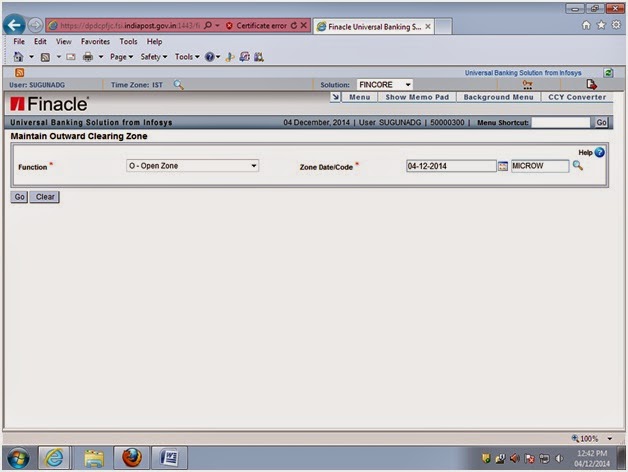Select the Finacle Universal Banking tab

click(x=373, y=26)
